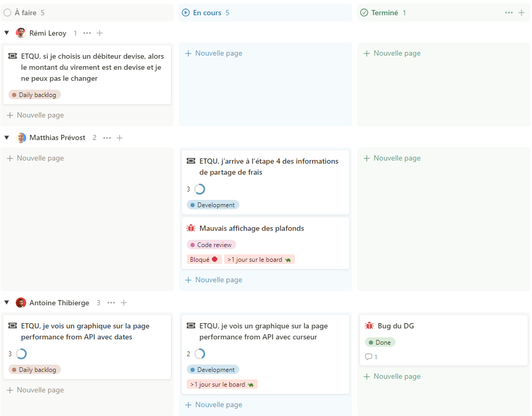The image size is (532, 416).
Task: Select the À faire column header
Action: (x=25, y=13)
